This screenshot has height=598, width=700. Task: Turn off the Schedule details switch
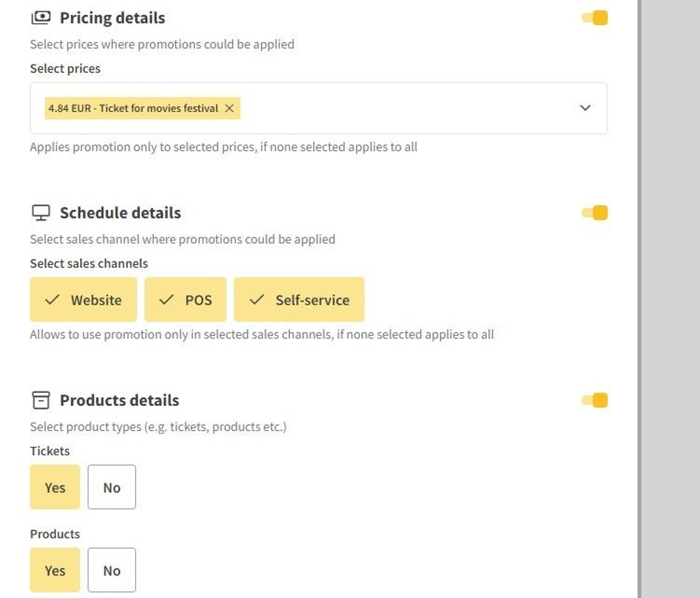coord(595,213)
